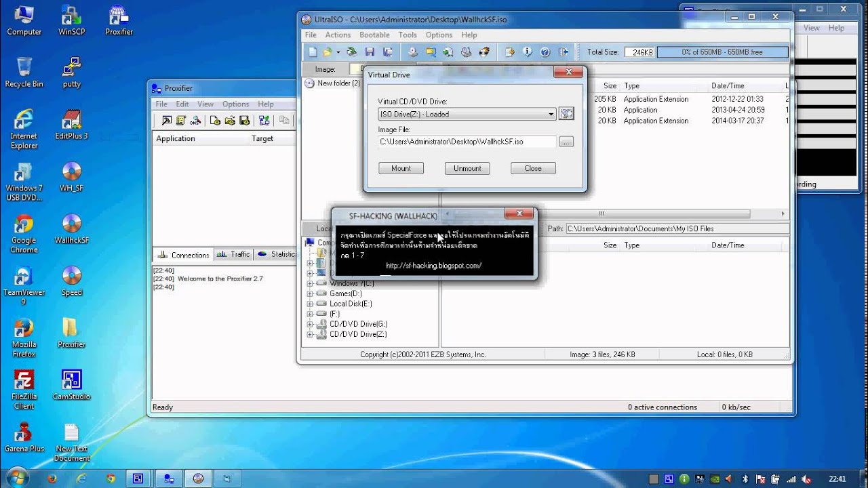Open View menu in Proxifier
Screen dimensions: 868x488
[205, 104]
